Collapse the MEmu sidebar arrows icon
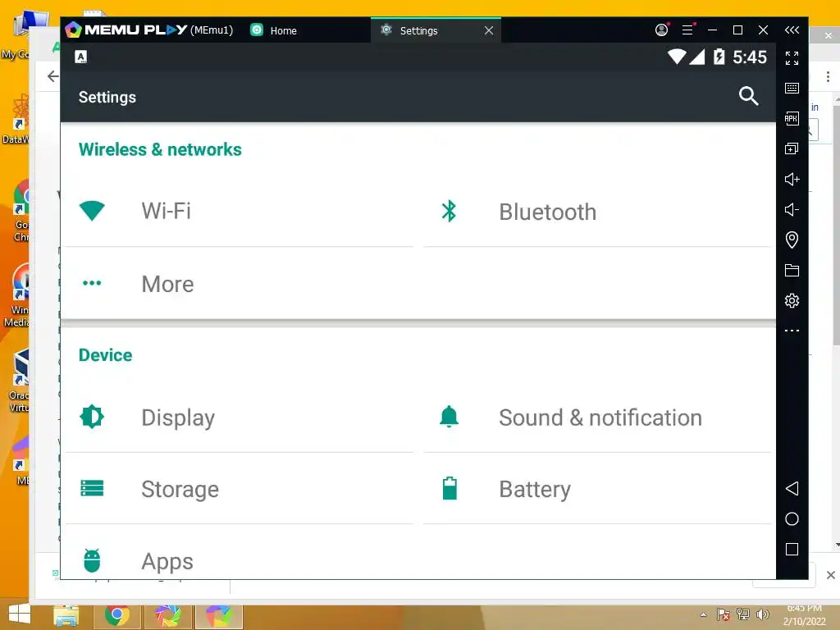The height and width of the screenshot is (630, 840). pyautogui.click(x=792, y=30)
